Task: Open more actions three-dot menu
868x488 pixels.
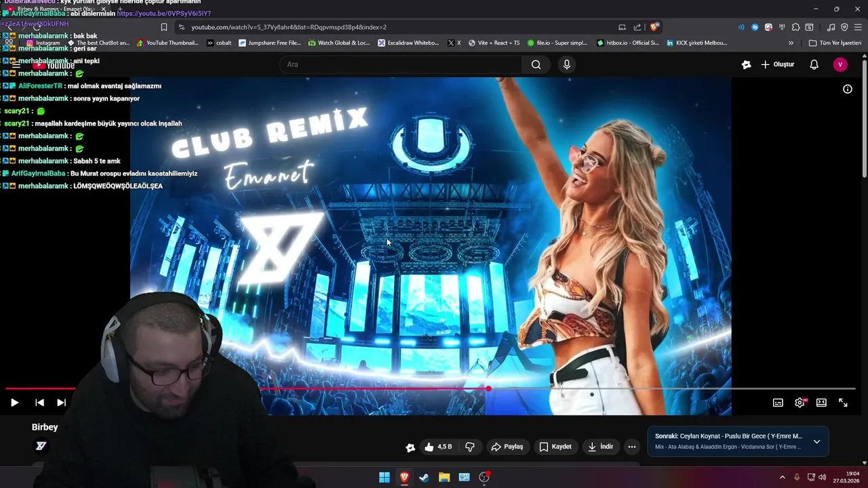Action: tap(631, 447)
